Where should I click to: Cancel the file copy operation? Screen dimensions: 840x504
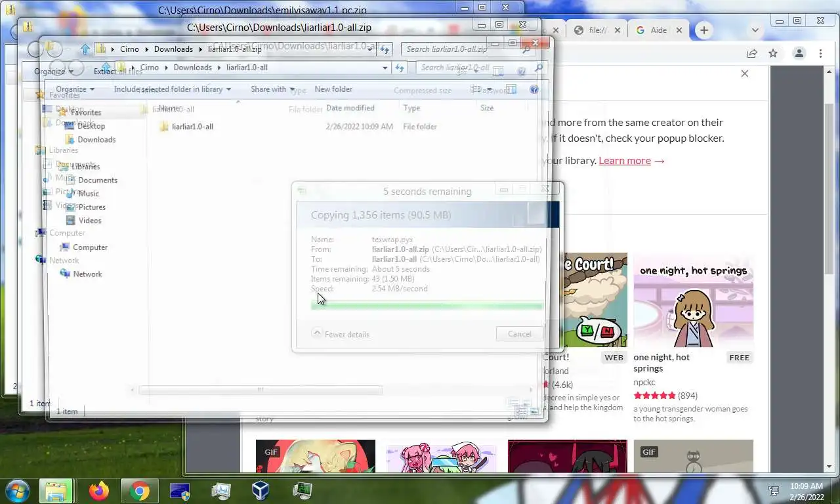pos(519,334)
